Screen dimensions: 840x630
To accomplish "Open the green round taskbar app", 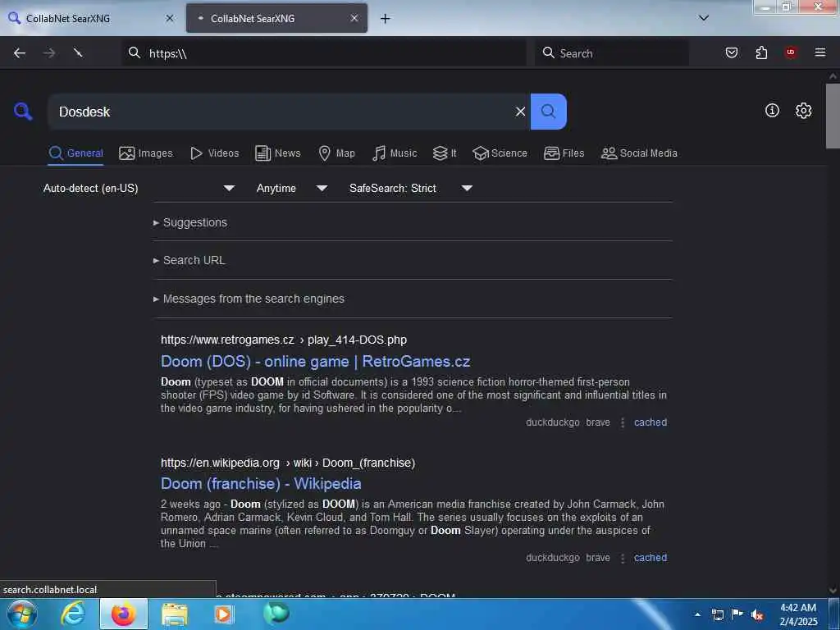I will click(276, 614).
